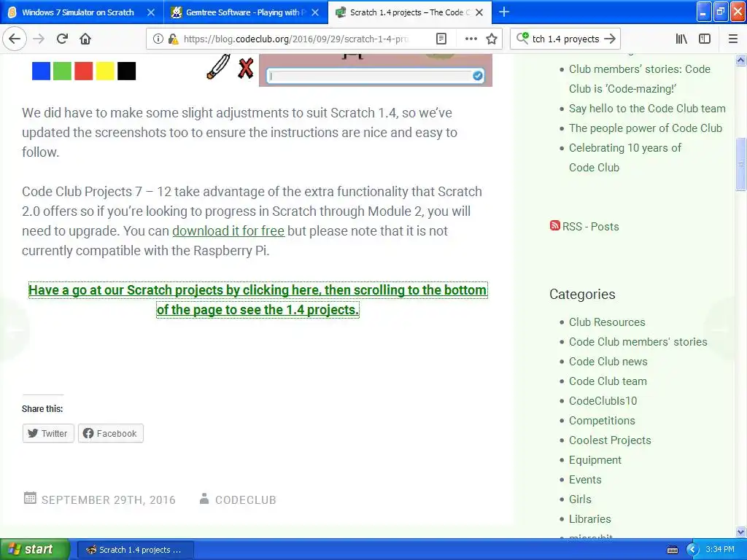Bookmark this page with the star icon
The width and height of the screenshot is (747, 560).
[x=492, y=39]
